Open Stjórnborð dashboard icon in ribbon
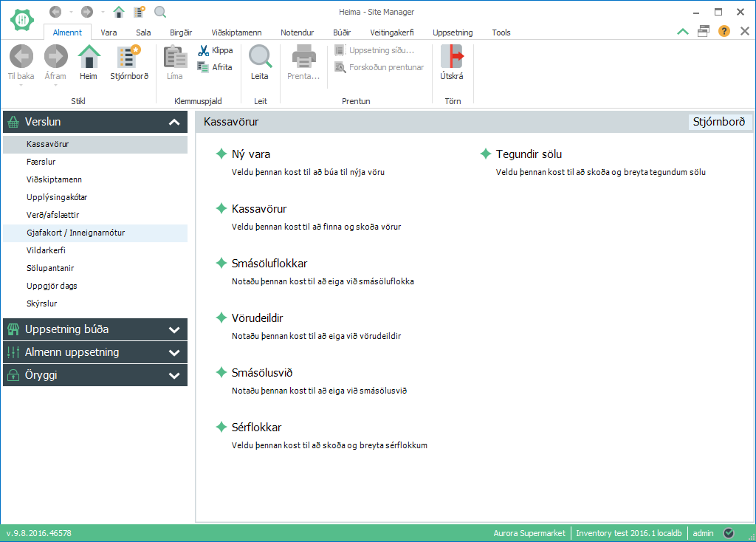Screen dimensions: 756x542 pos(129,57)
